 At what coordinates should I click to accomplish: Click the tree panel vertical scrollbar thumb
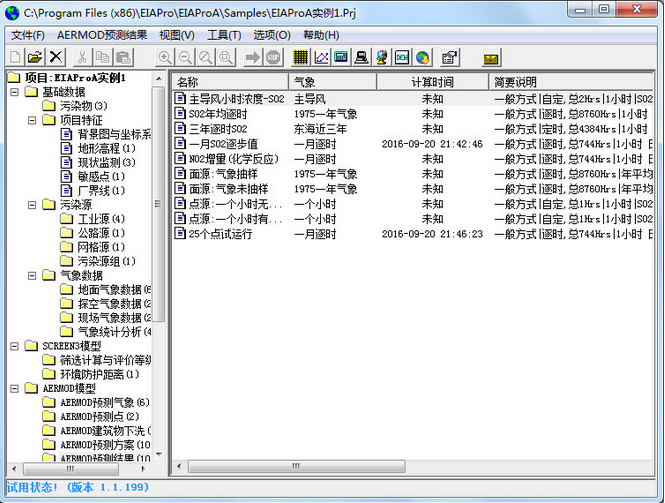[x=159, y=204]
